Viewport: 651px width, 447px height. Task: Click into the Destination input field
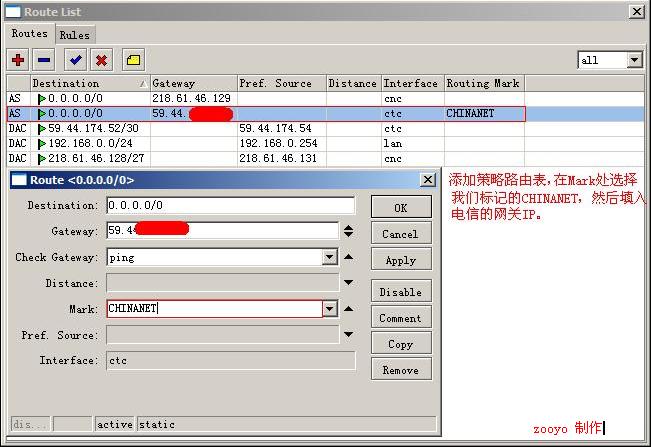[230, 205]
